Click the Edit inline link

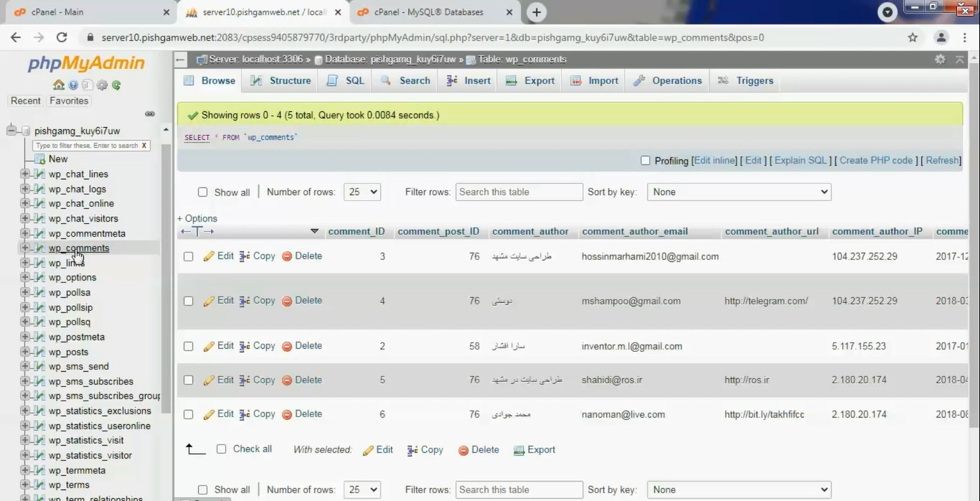click(715, 160)
